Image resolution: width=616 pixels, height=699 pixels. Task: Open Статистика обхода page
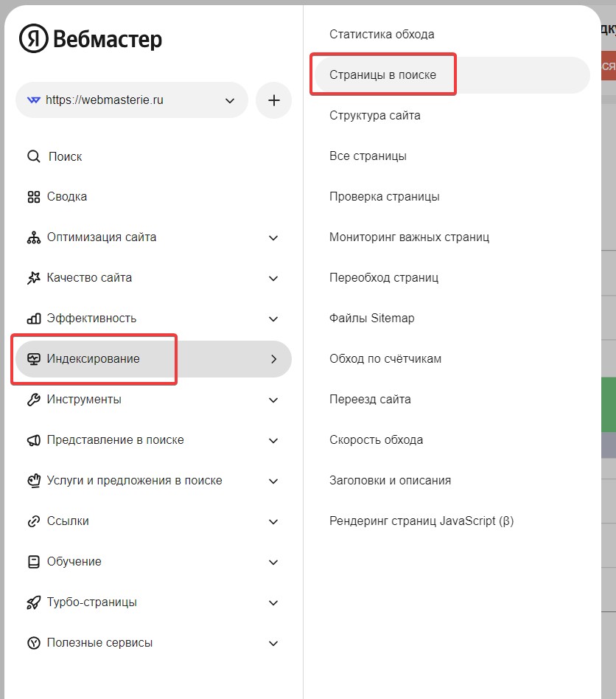coord(382,35)
